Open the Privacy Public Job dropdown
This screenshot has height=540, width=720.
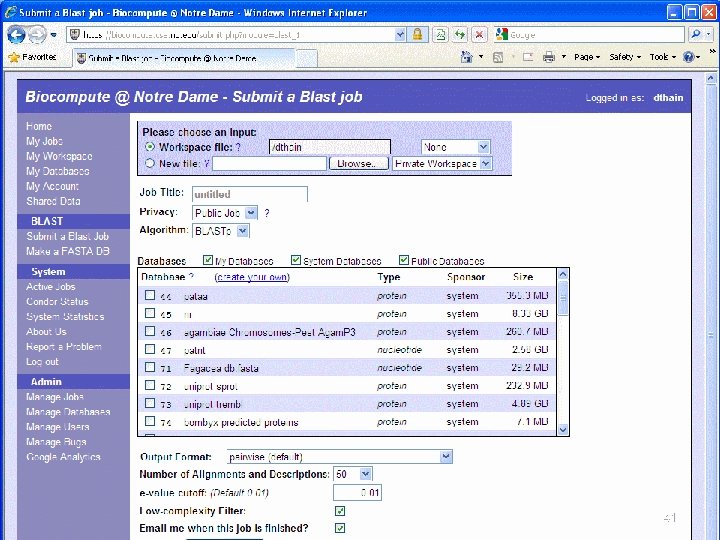click(x=225, y=213)
